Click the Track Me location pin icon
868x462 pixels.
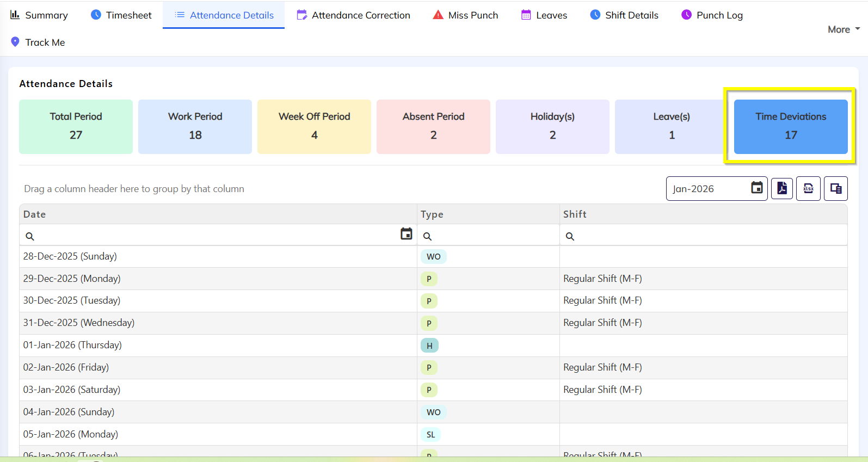[15, 42]
